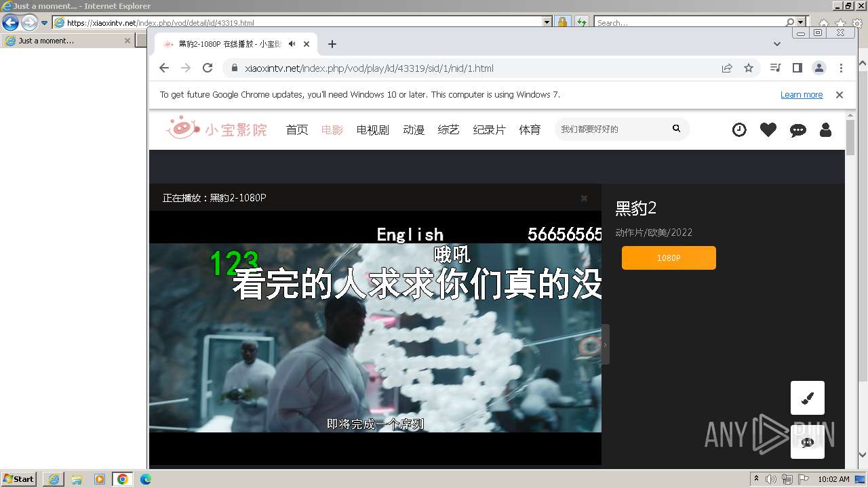The image size is (868, 488).
Task: Select the 'Just a moment...' IE tab
Action: (66, 41)
